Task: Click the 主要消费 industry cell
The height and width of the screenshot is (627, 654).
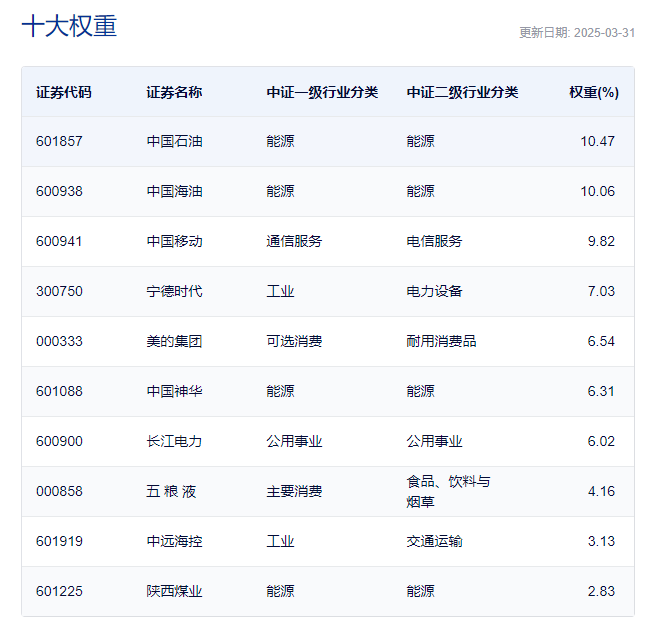Action: pyautogui.click(x=294, y=491)
